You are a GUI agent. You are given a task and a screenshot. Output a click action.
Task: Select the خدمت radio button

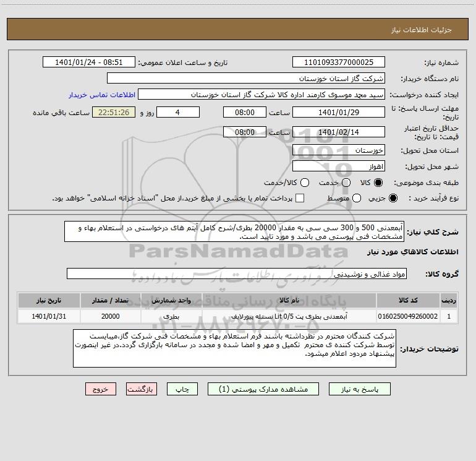tap(346, 183)
